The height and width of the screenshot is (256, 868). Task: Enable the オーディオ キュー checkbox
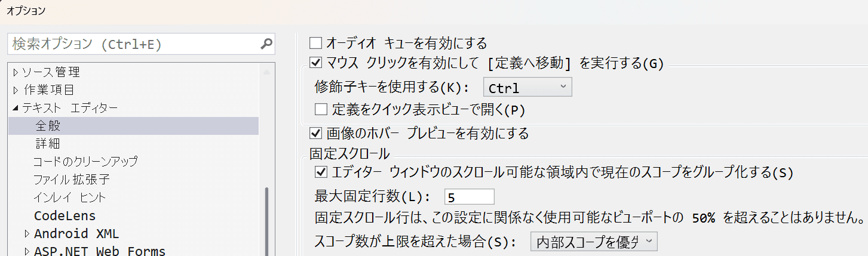coord(316,43)
